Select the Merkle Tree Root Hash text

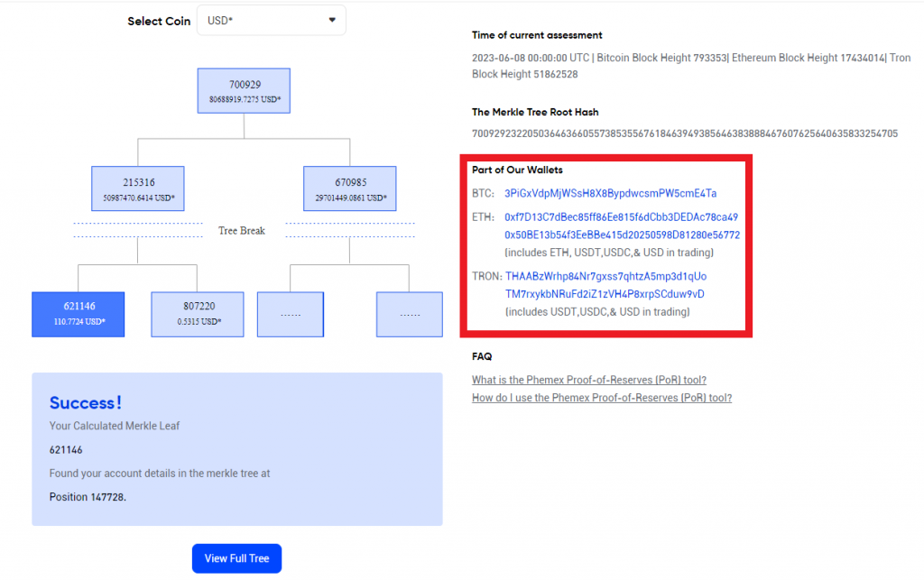686,133
